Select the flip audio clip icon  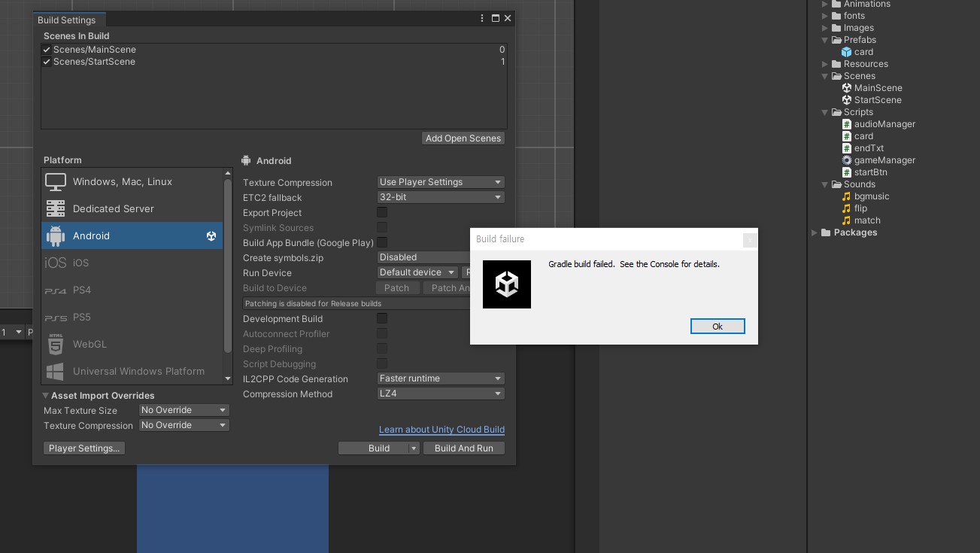pyautogui.click(x=847, y=208)
